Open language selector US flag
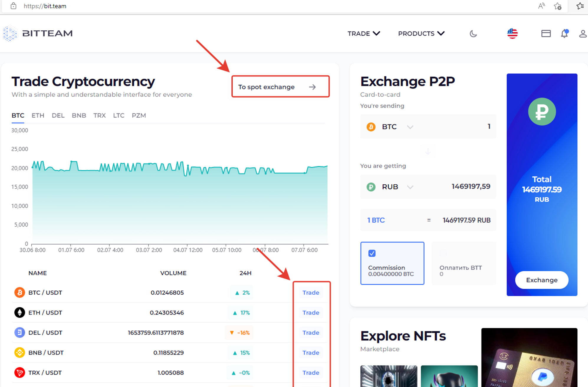 pos(513,33)
